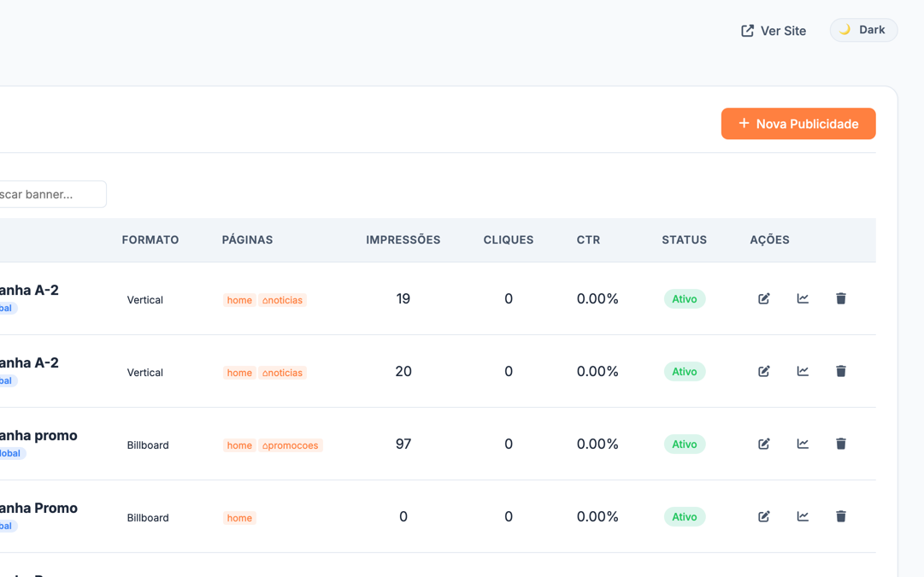The height and width of the screenshot is (577, 924).
Task: Click the noticias tag in the 20 impressions row
Action: 282,373
